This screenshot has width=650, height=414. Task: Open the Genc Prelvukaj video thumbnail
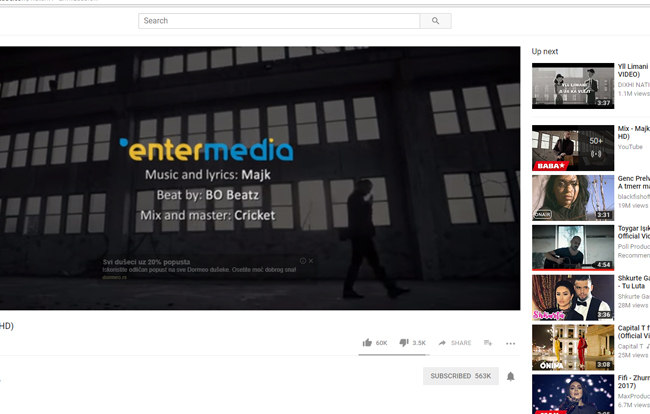pos(573,198)
